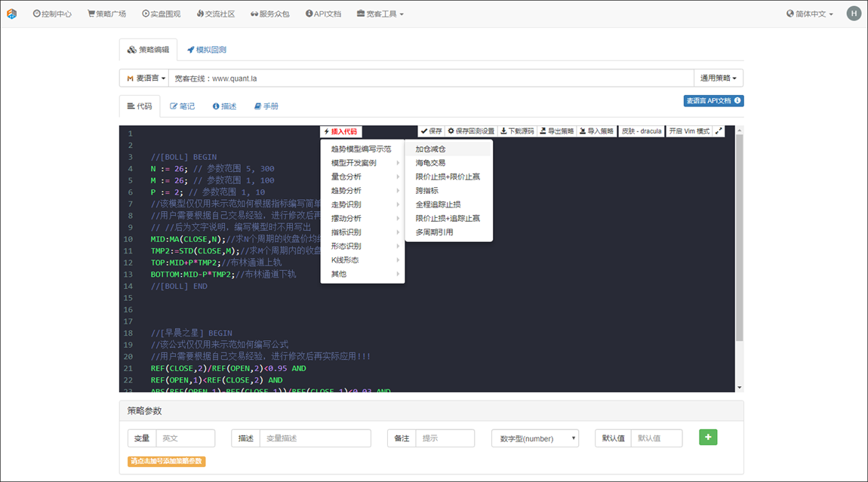This screenshot has width=868, height=482.
Task: Click 导出策略 export strategy button
Action: point(557,131)
